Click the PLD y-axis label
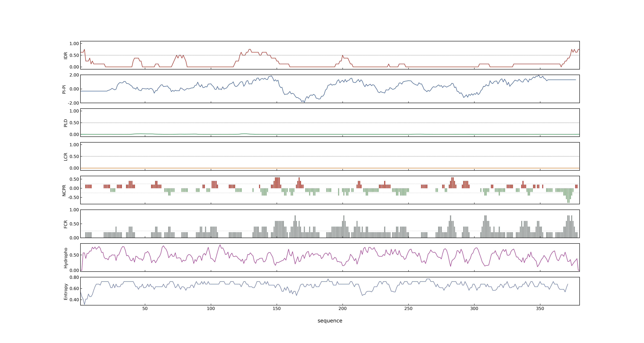Viewport: 644px width, 343px height. click(66, 123)
